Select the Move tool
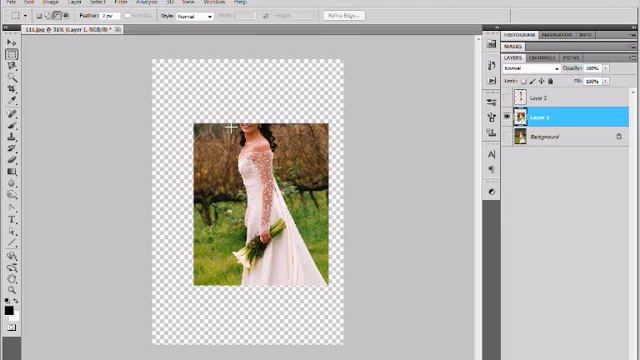The height and width of the screenshot is (360, 640). click(x=11, y=42)
